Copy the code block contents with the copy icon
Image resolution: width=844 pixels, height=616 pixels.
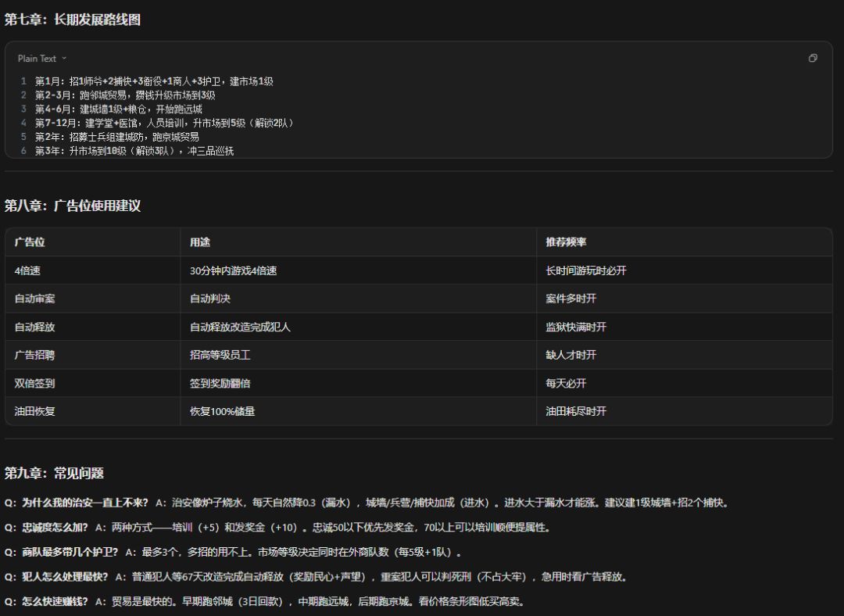coord(813,58)
